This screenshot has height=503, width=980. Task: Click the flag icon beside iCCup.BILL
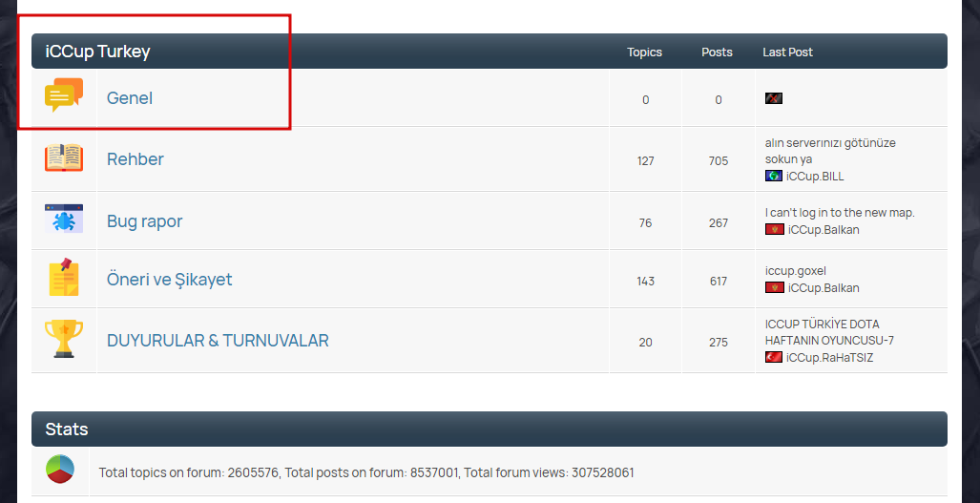774,177
